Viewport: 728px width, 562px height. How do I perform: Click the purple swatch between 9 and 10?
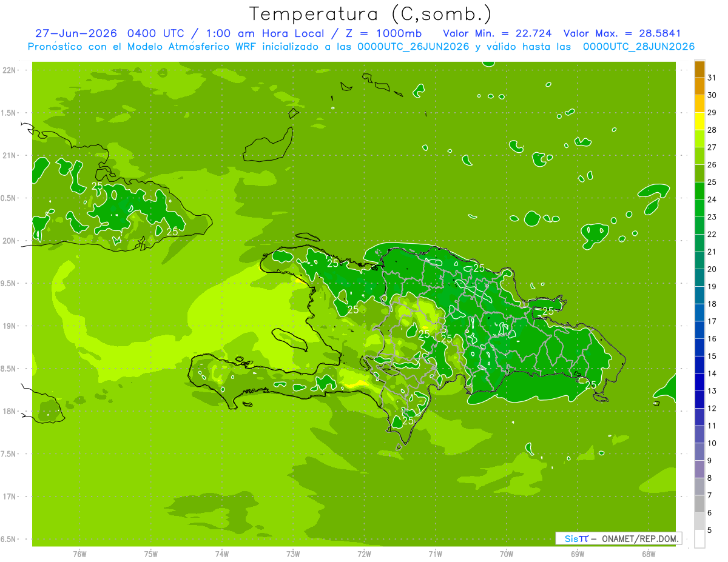699,452
